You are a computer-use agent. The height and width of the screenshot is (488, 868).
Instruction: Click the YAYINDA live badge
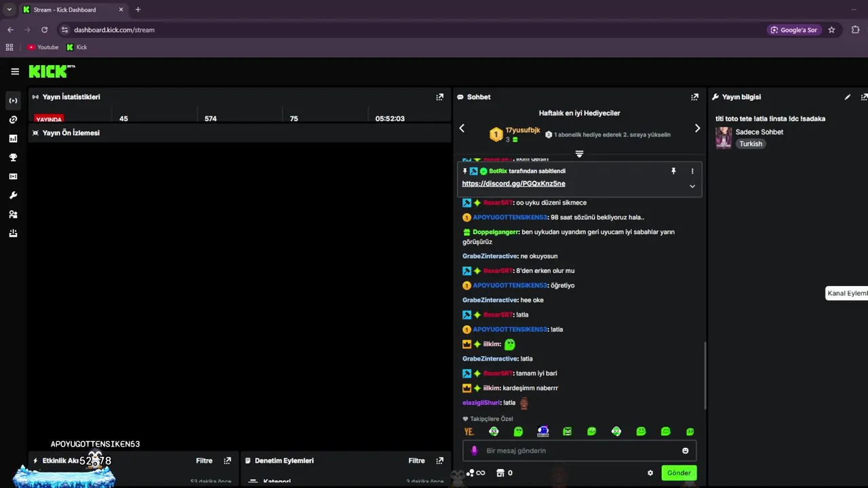[49, 119]
